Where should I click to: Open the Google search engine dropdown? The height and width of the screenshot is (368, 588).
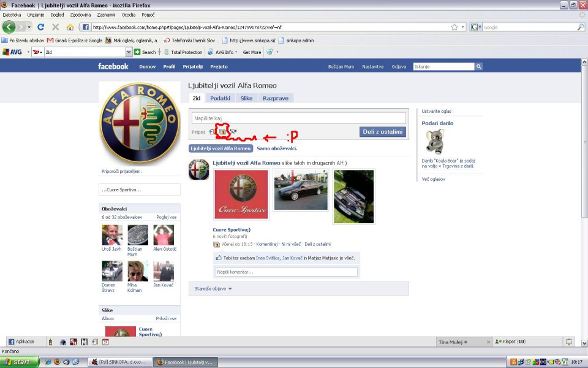coord(476,27)
